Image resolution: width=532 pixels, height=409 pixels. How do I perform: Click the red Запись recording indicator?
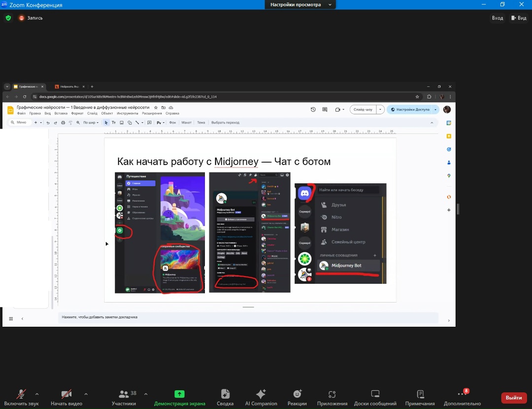coord(31,18)
